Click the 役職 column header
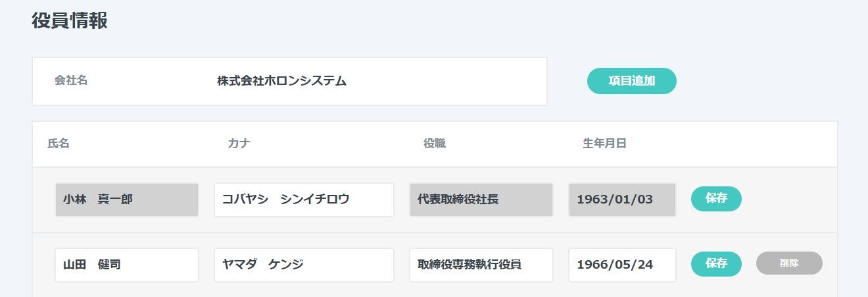The width and height of the screenshot is (868, 297). 435,144
